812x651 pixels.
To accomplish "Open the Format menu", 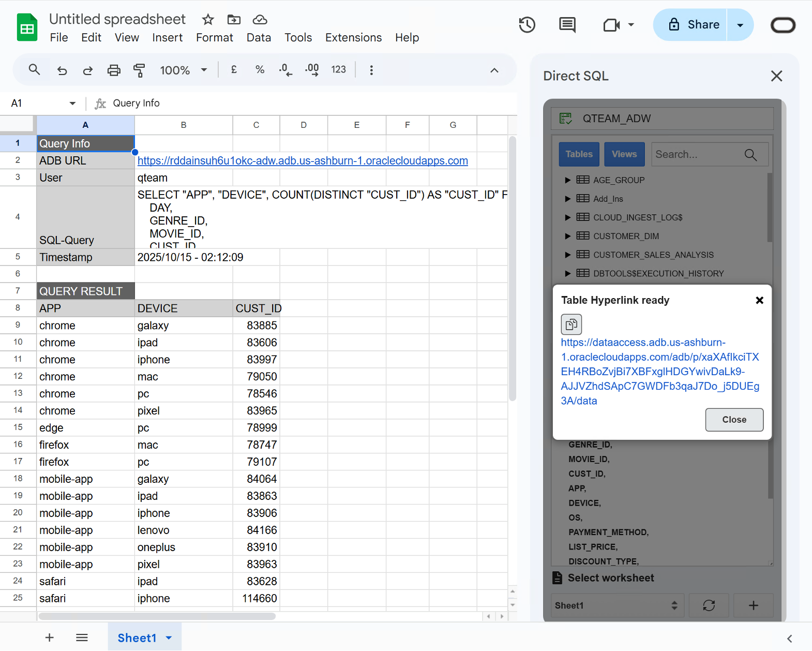I will (215, 37).
